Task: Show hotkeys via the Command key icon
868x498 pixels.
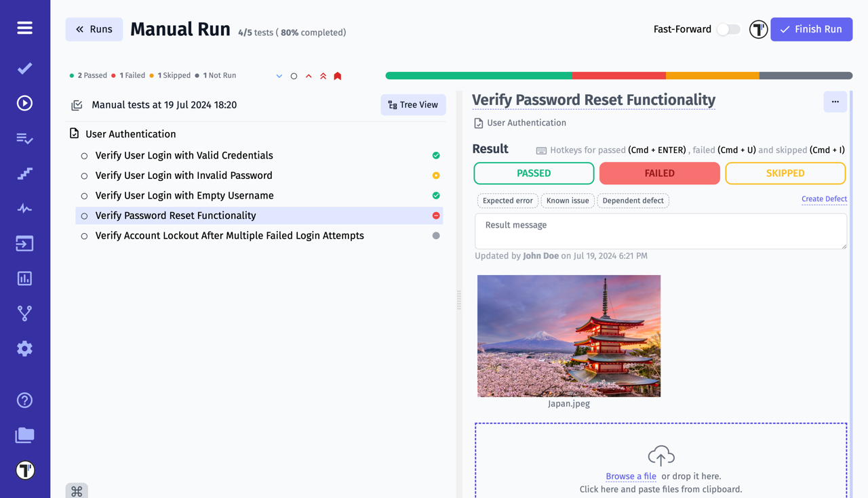Action: click(x=76, y=489)
